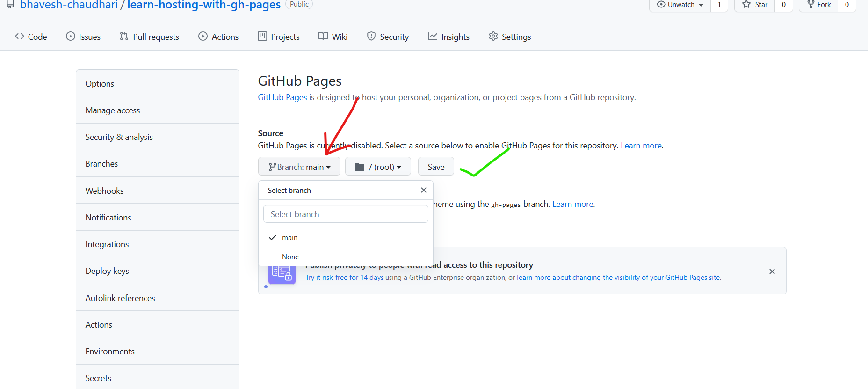Click the GitHub Pages link in description

coord(282,97)
